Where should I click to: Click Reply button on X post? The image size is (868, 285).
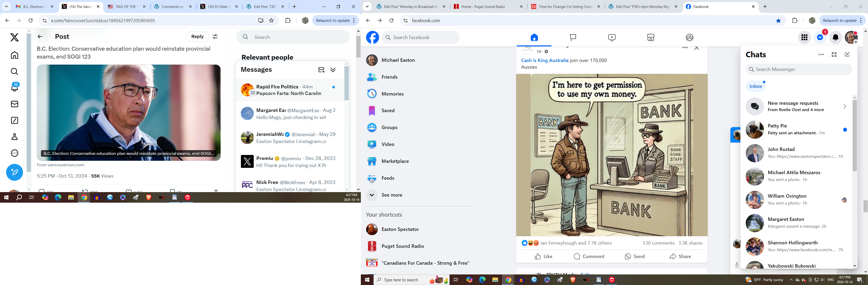pyautogui.click(x=197, y=37)
